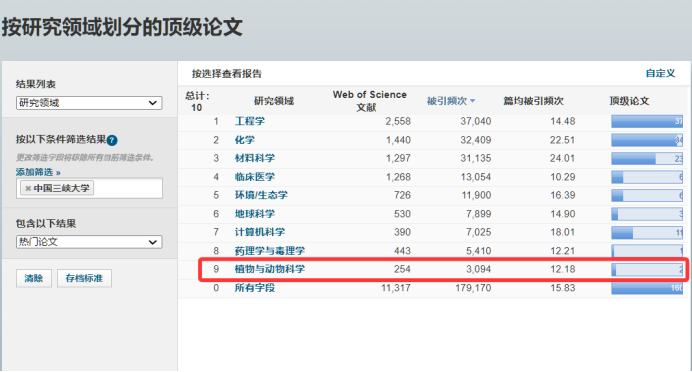This screenshot has height=372, width=692.
Task: Click top papers bar for 环境/生态学 row
Action: [647, 195]
